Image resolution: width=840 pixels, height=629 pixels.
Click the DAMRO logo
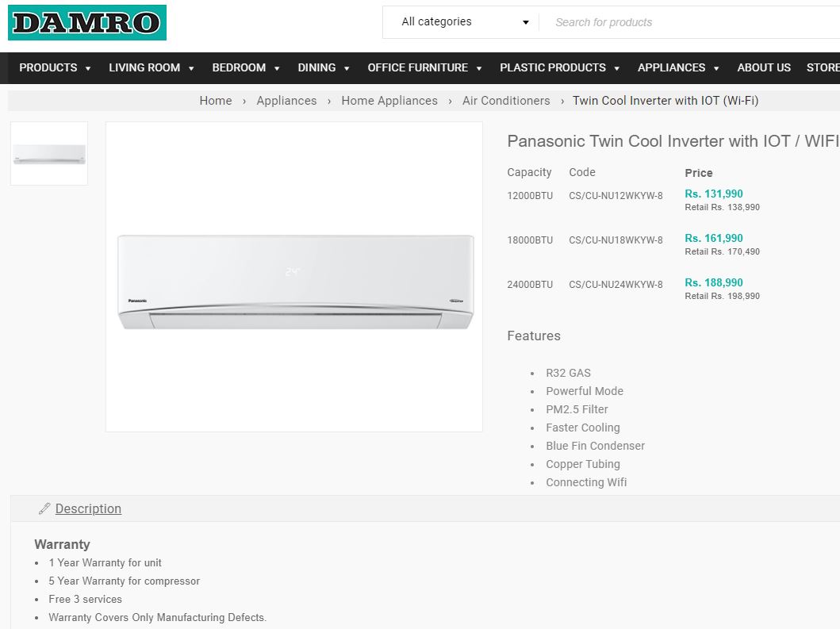click(x=87, y=22)
